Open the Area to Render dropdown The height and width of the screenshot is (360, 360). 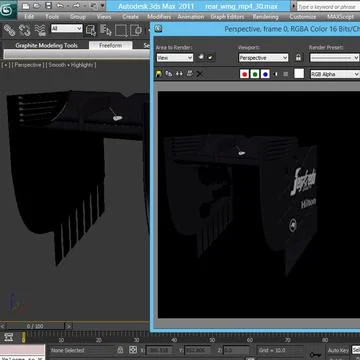(175, 58)
